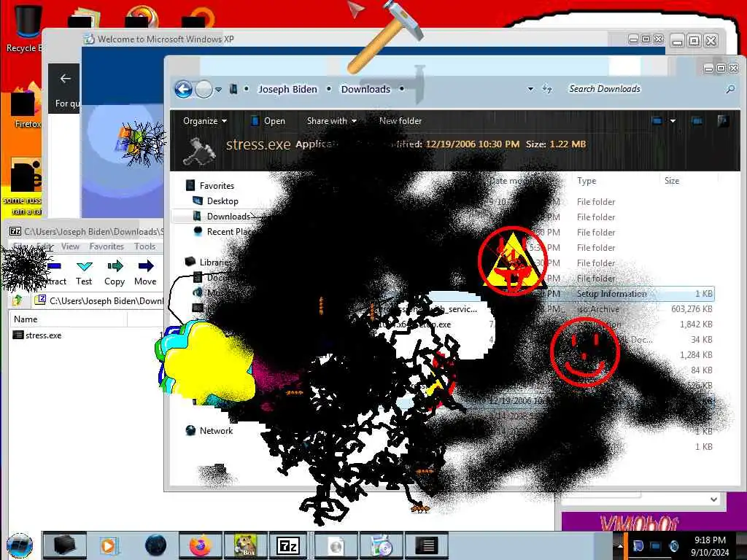This screenshot has width=747, height=560.
Task: Select Downloads in the navigation pane
Action: tap(228, 216)
